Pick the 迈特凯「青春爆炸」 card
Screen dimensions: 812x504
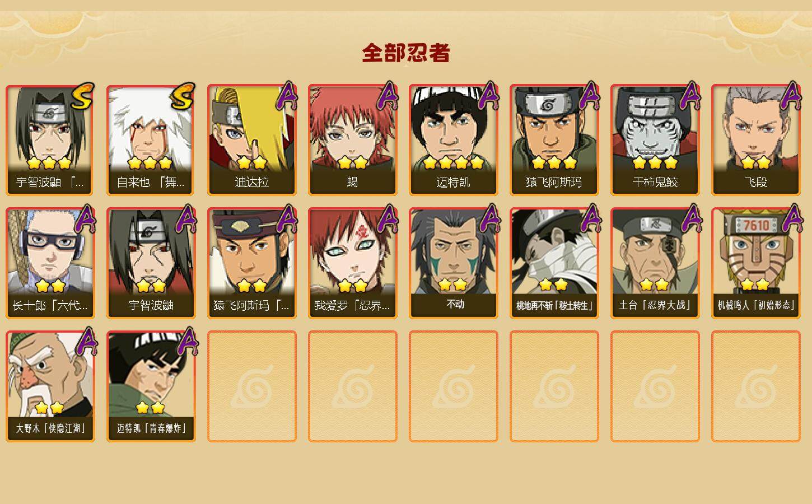point(151,386)
